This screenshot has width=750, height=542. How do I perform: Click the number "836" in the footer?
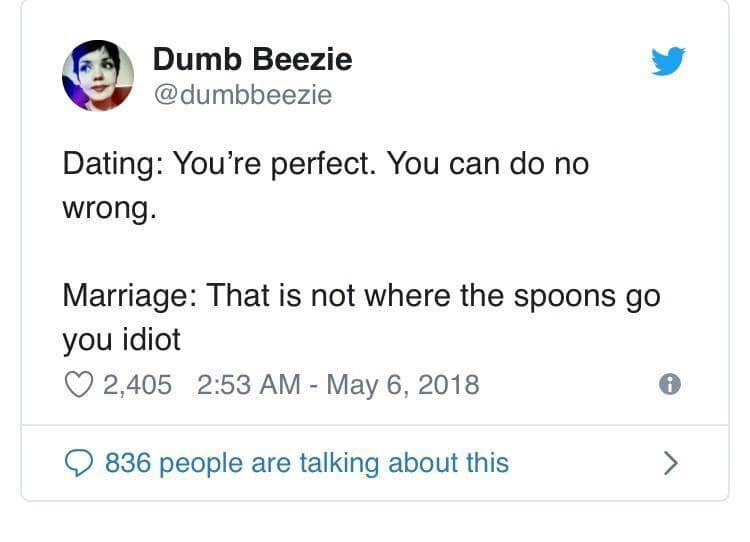(x=126, y=463)
